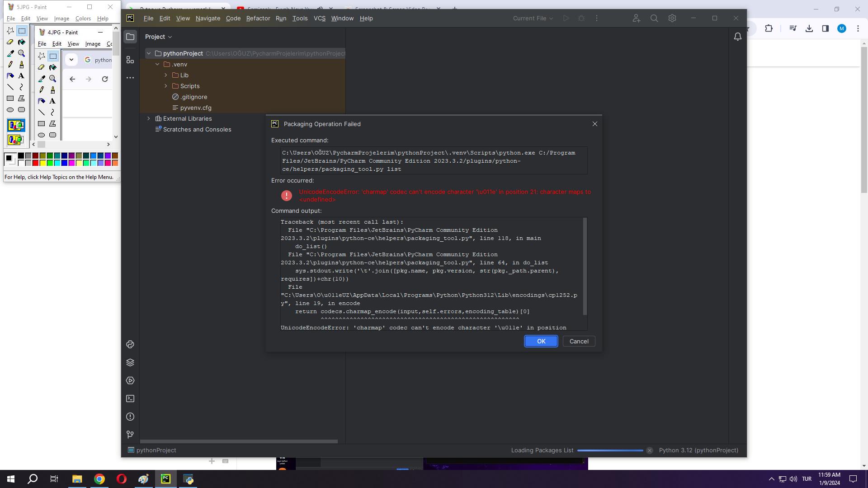
Task: Click the Run play icon in PyCharm toolbar
Action: [566, 18]
